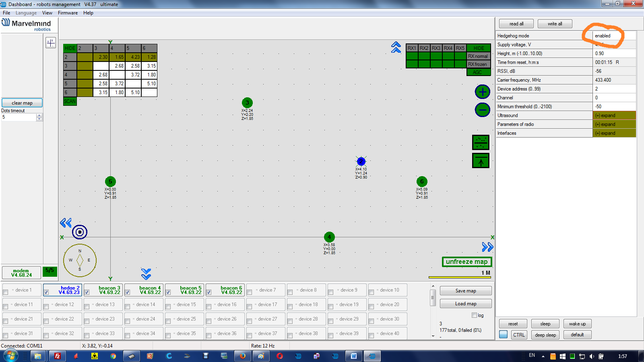The width and height of the screenshot is (644, 362).
Task: Click the X/Y axes icon
Action: (x=51, y=42)
